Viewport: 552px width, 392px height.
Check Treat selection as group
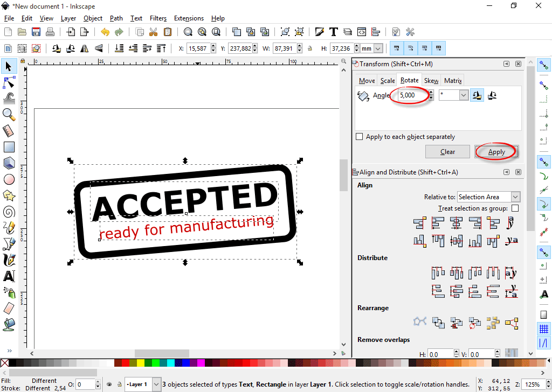click(x=516, y=208)
